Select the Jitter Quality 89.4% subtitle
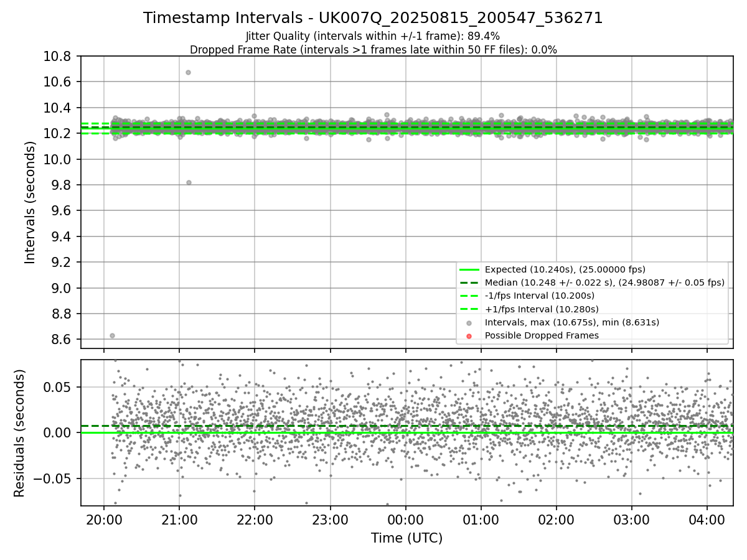 coord(373,36)
